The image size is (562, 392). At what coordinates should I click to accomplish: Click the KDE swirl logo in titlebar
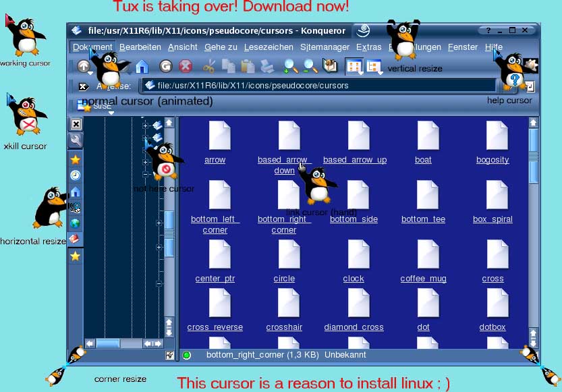[x=364, y=30]
